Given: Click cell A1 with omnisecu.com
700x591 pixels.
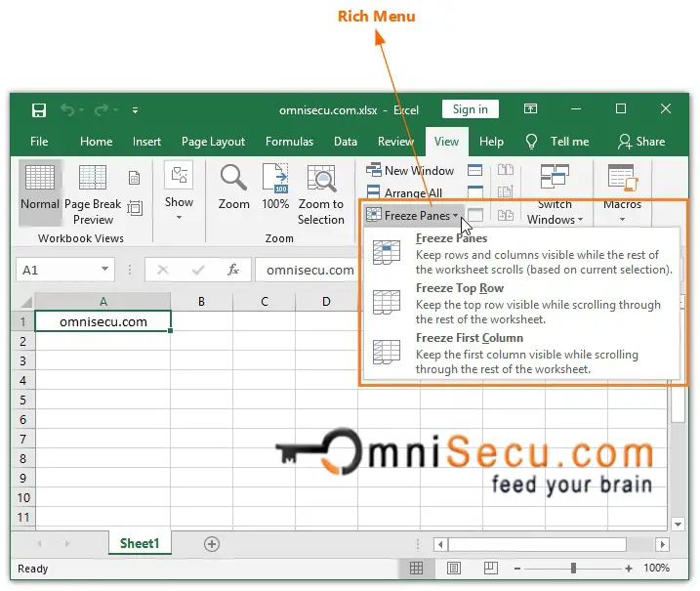Looking at the screenshot, I should pyautogui.click(x=103, y=321).
